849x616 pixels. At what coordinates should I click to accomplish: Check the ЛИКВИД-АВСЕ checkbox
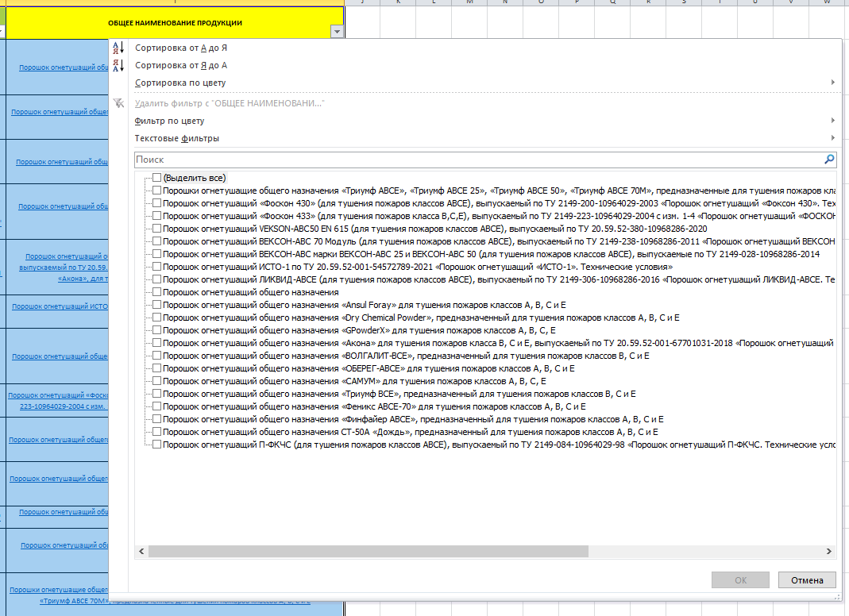[x=156, y=279]
